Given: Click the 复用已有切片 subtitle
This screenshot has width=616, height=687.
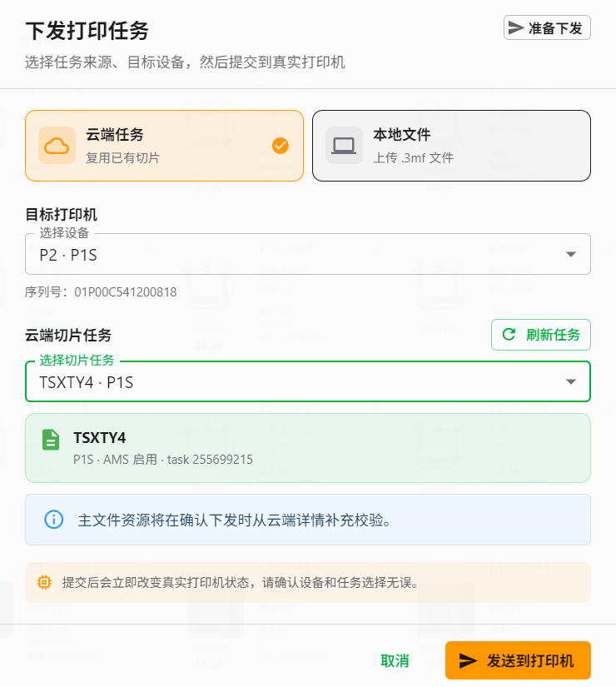Looking at the screenshot, I should [x=122, y=157].
